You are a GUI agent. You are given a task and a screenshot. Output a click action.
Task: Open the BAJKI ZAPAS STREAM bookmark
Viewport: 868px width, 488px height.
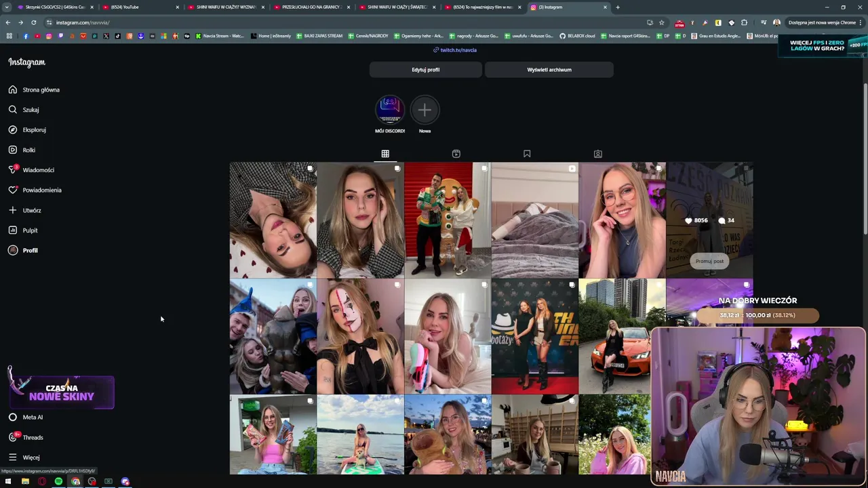[x=319, y=36]
